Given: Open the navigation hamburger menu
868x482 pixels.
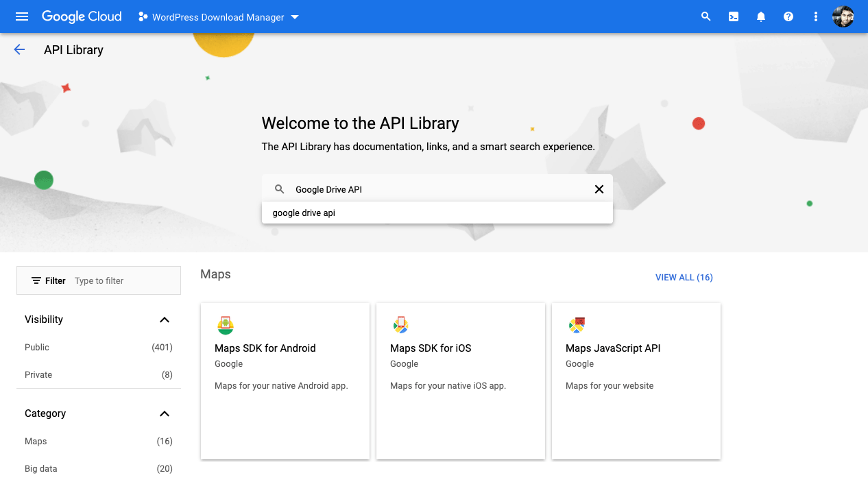Looking at the screenshot, I should (21, 16).
